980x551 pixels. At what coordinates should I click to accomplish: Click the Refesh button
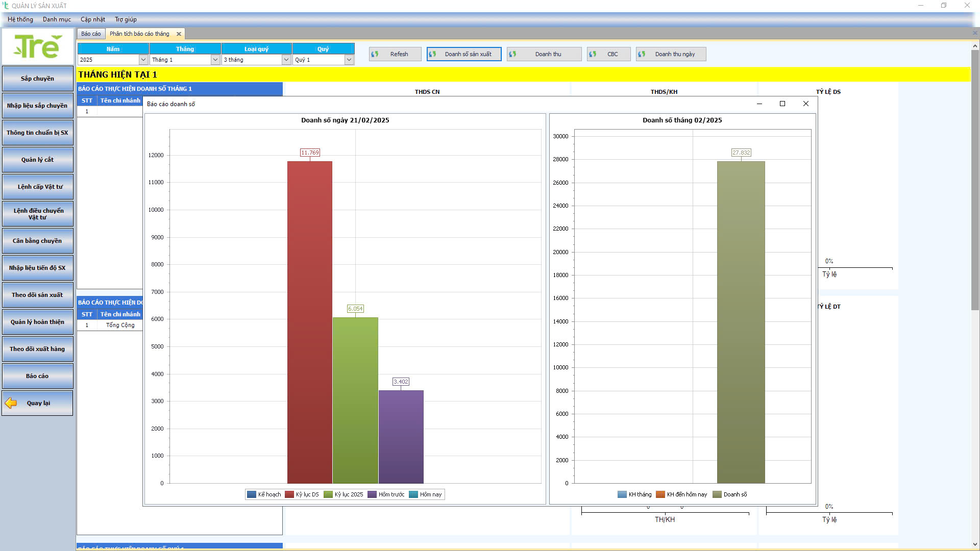pyautogui.click(x=395, y=54)
